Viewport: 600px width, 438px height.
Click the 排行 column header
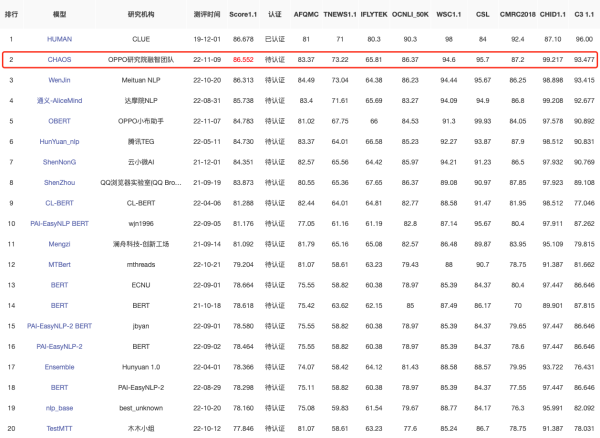point(11,14)
